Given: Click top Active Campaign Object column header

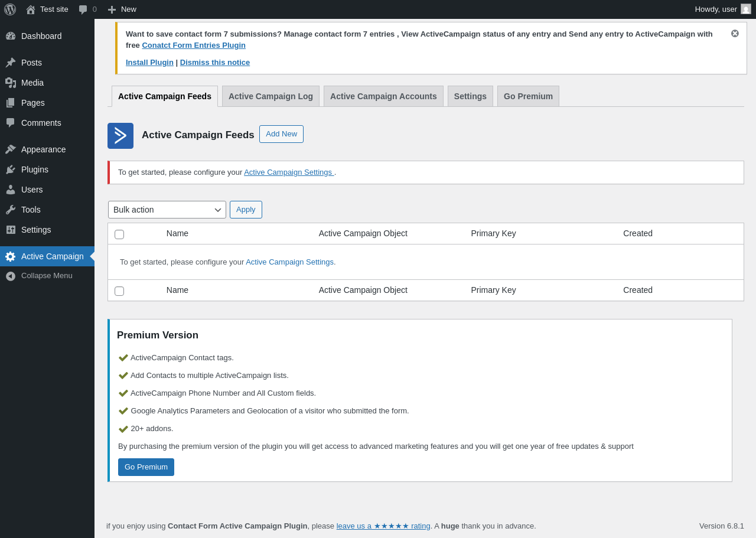Looking at the screenshot, I should coord(363,233).
